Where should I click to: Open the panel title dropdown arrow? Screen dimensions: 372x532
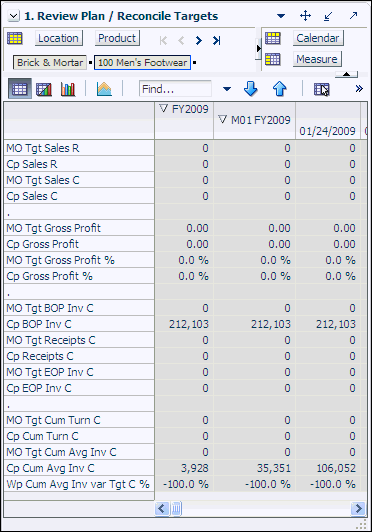click(x=281, y=16)
